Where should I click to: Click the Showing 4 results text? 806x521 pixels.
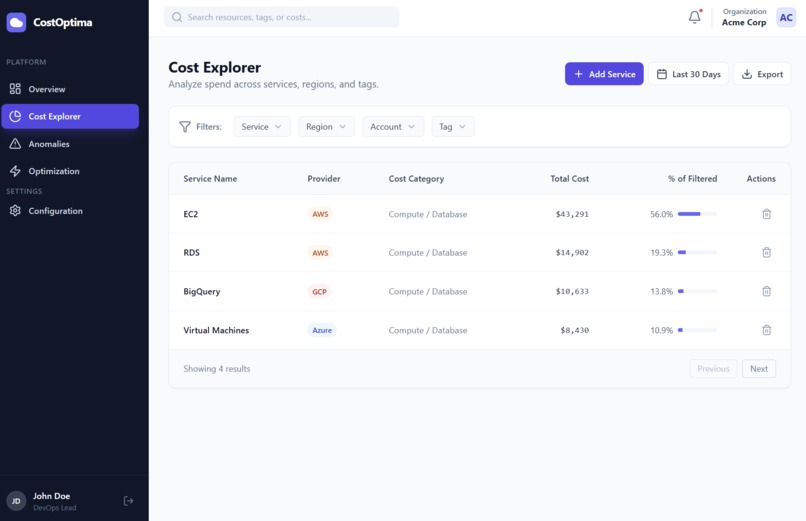pos(217,368)
